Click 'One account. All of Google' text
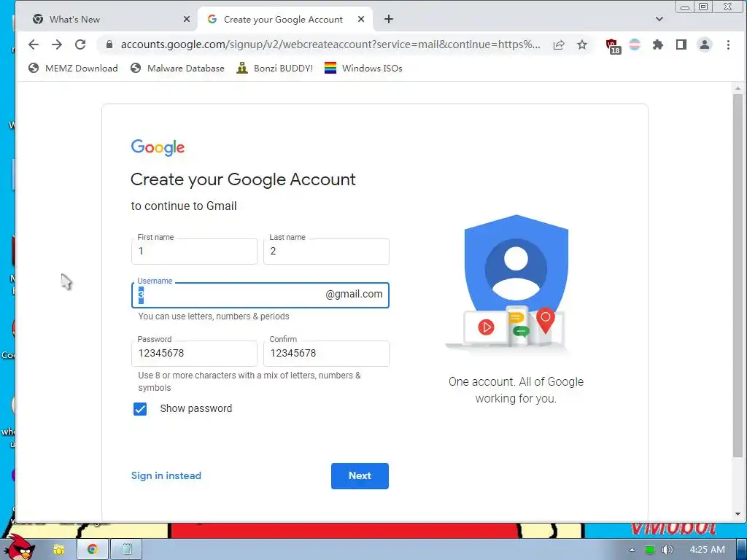 click(516, 382)
